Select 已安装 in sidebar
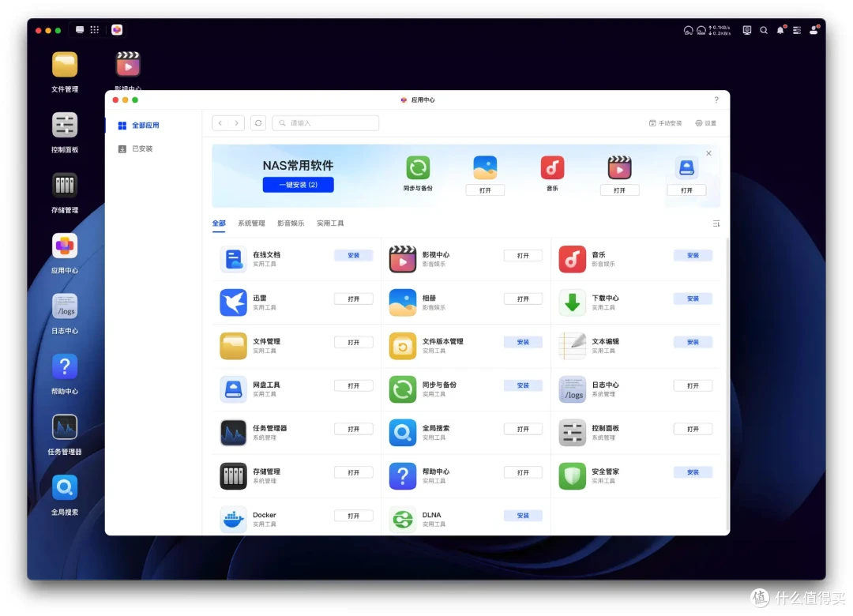The image size is (853, 616). point(136,148)
